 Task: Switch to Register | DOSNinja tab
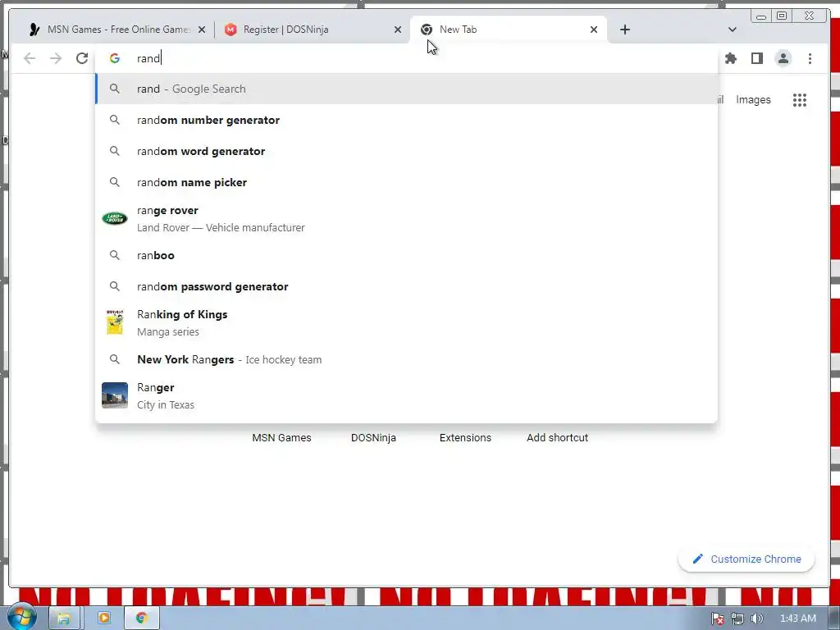(311, 30)
